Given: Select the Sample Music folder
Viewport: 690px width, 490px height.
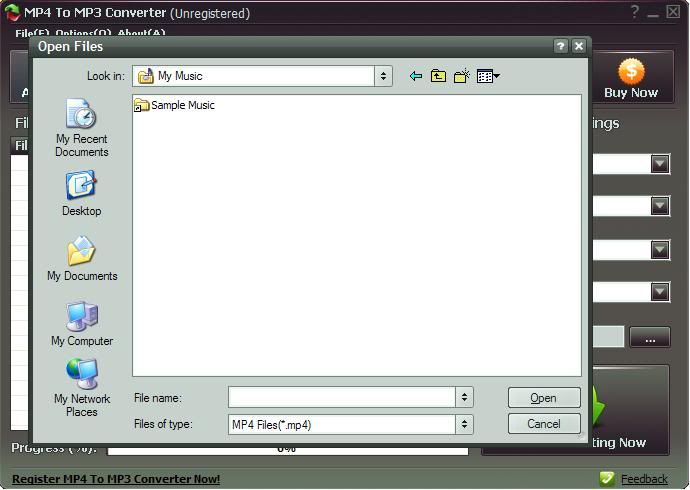Looking at the screenshot, I should pyautogui.click(x=174, y=105).
